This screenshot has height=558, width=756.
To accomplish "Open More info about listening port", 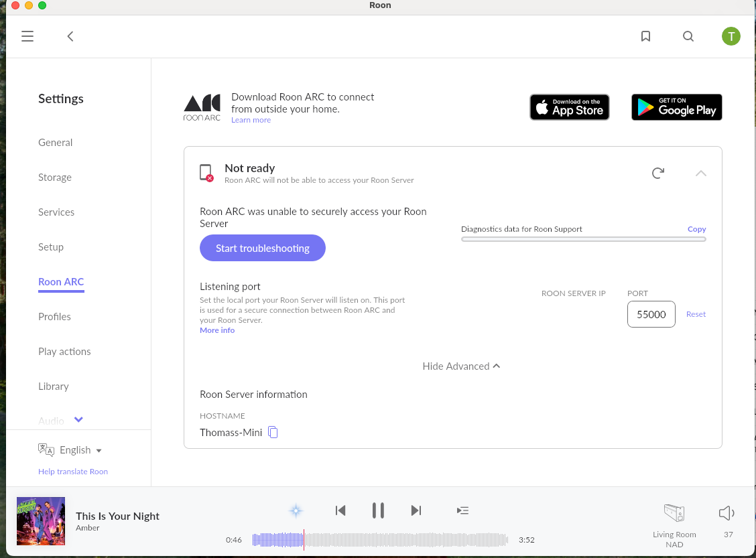I will pyautogui.click(x=217, y=330).
